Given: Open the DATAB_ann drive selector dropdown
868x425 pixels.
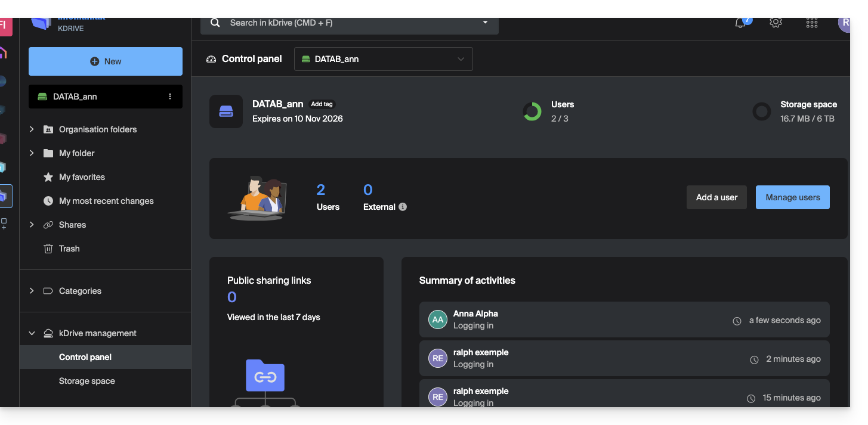Looking at the screenshot, I should pos(383,59).
